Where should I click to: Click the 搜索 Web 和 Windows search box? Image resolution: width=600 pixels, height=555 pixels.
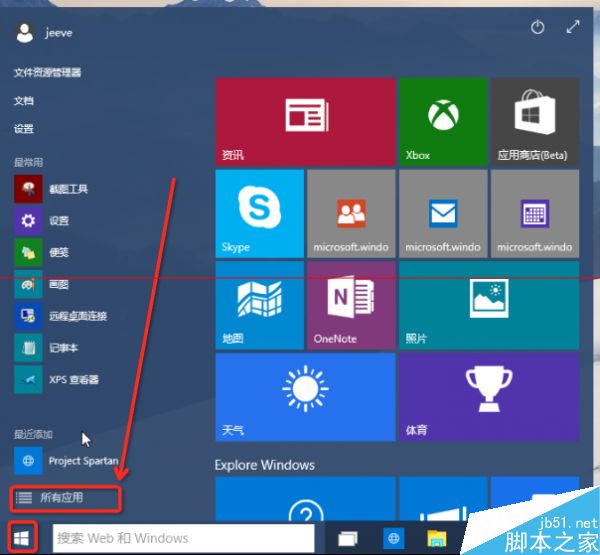coord(184,538)
